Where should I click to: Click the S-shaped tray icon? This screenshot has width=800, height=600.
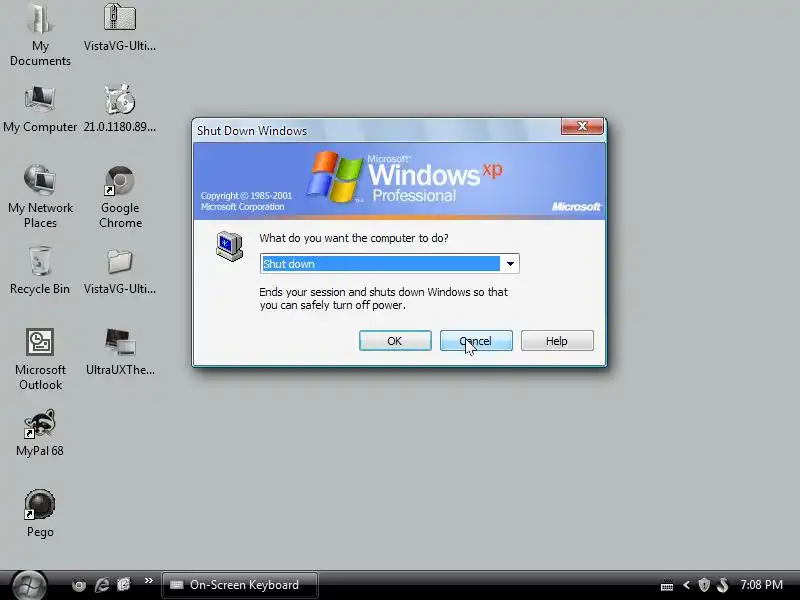(x=722, y=585)
